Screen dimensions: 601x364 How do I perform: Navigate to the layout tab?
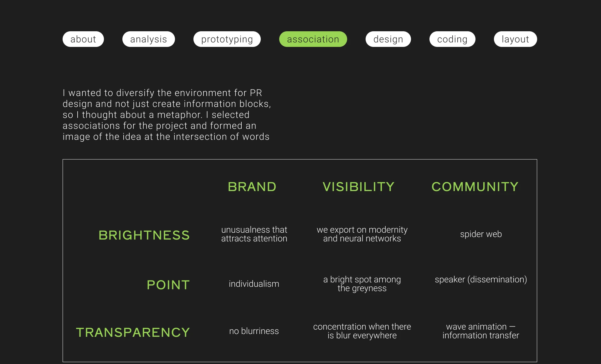pyautogui.click(x=515, y=39)
